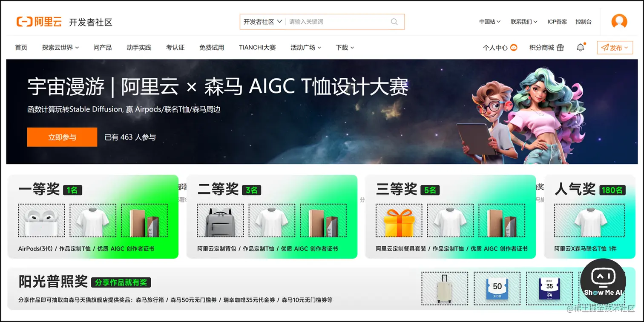Viewport: 644px width, 322px height.
Task: Click the orange icon beside 个人中心
Action: [x=514, y=48]
